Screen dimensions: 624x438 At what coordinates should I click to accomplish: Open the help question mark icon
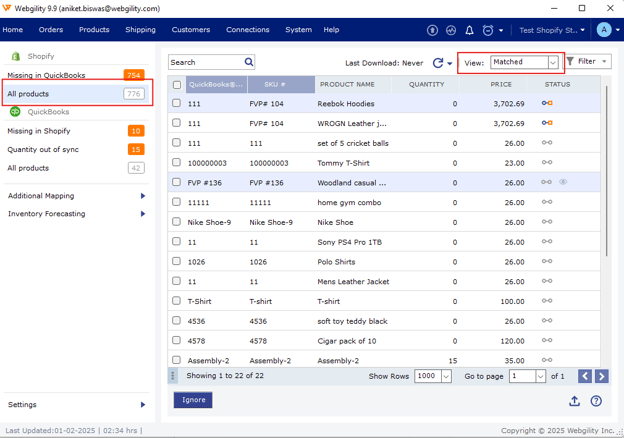tap(596, 401)
